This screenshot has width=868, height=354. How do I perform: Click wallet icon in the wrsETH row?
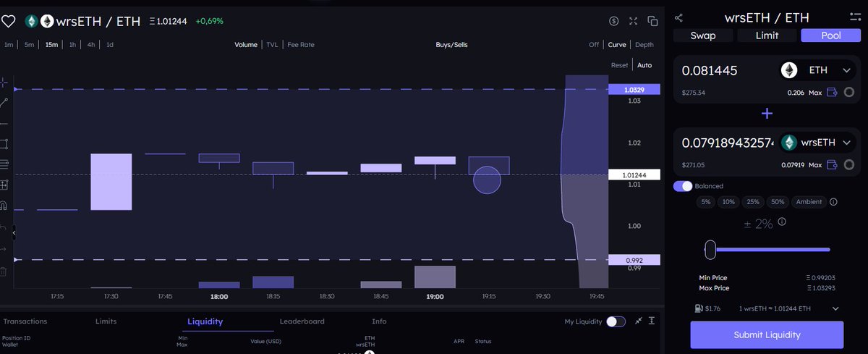[x=832, y=165]
